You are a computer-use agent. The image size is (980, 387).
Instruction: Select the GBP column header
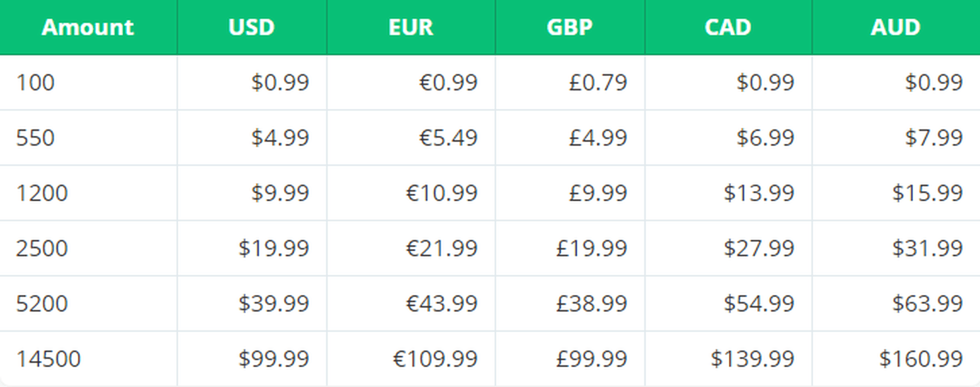[570, 27]
